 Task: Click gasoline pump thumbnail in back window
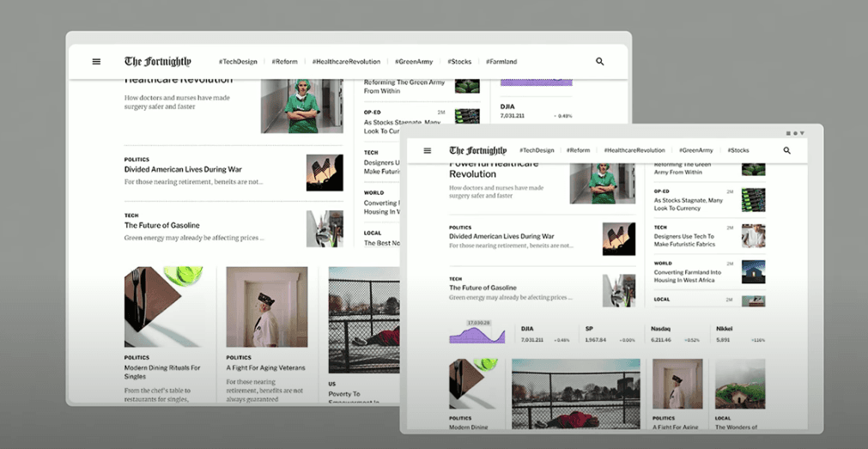point(325,228)
